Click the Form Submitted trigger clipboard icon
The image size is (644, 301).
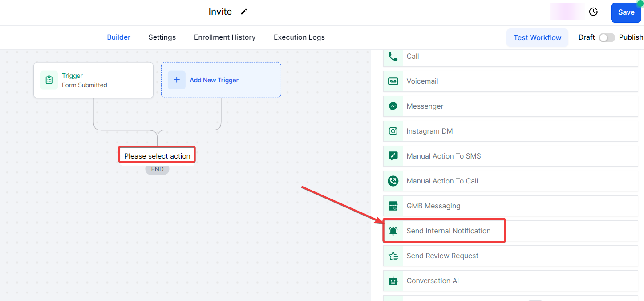coord(49,80)
